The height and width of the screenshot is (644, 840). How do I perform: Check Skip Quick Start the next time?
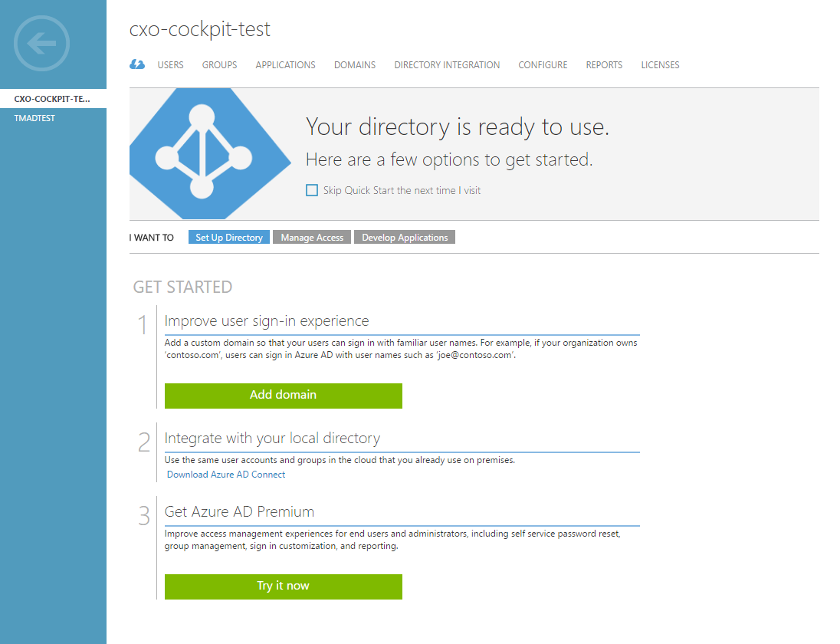point(312,190)
